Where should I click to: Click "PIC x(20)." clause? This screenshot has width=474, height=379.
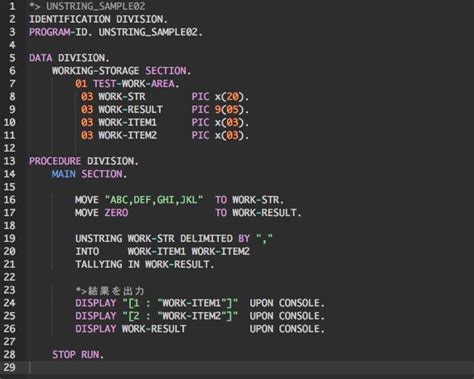click(220, 97)
